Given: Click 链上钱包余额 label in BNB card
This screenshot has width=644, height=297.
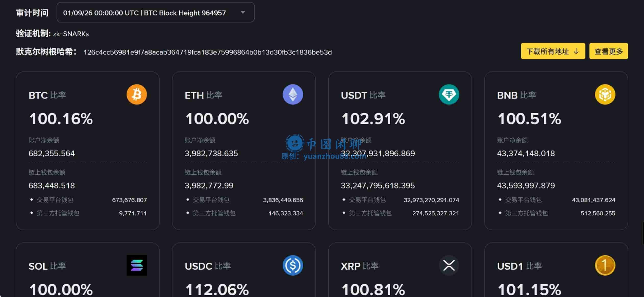Looking at the screenshot, I should click(x=515, y=172).
